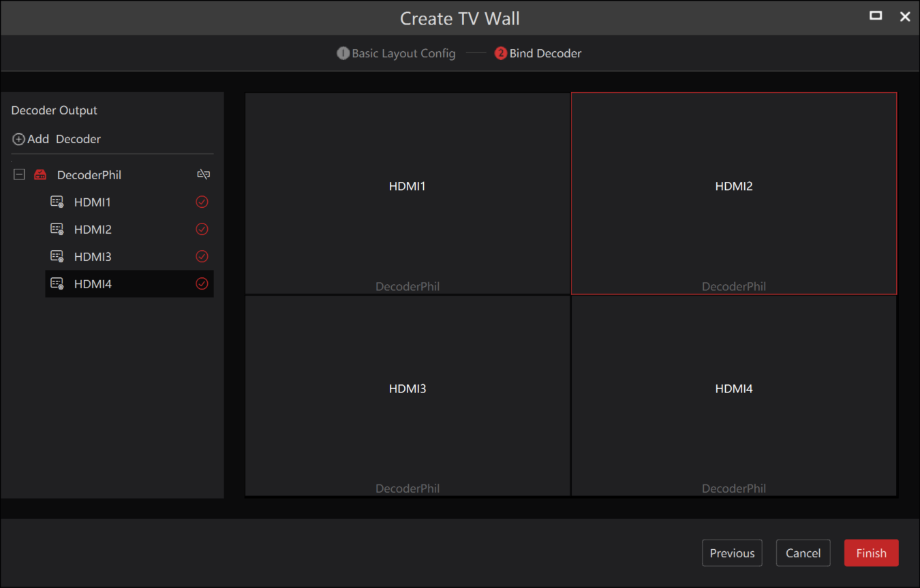Click the Decoder Output heading

click(55, 110)
